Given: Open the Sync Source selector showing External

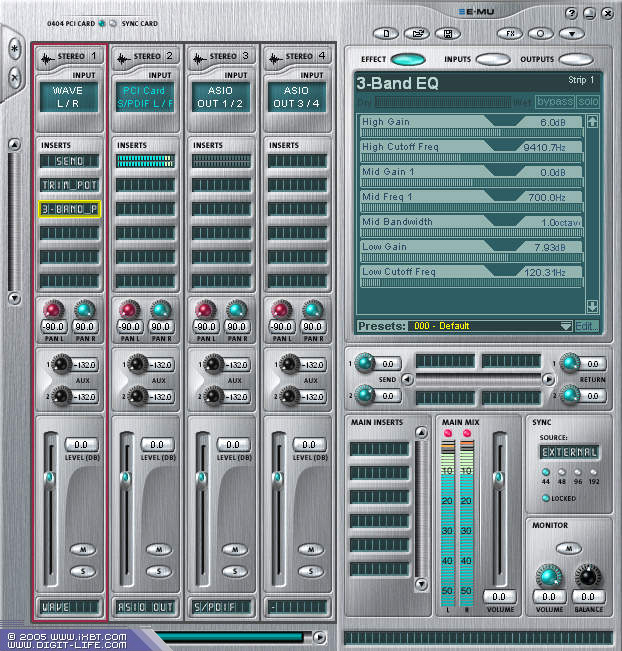Looking at the screenshot, I should [x=568, y=452].
